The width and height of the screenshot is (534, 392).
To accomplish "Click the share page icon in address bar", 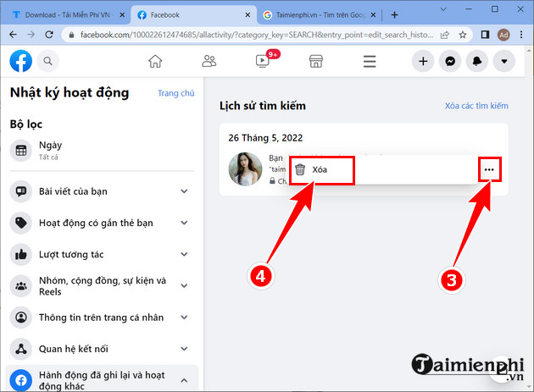I will click(445, 35).
